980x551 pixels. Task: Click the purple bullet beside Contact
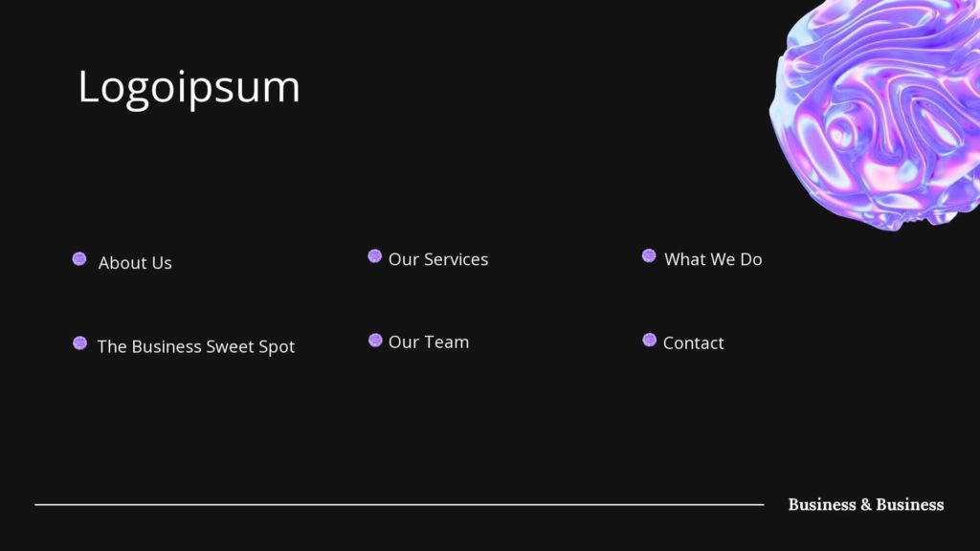[650, 340]
